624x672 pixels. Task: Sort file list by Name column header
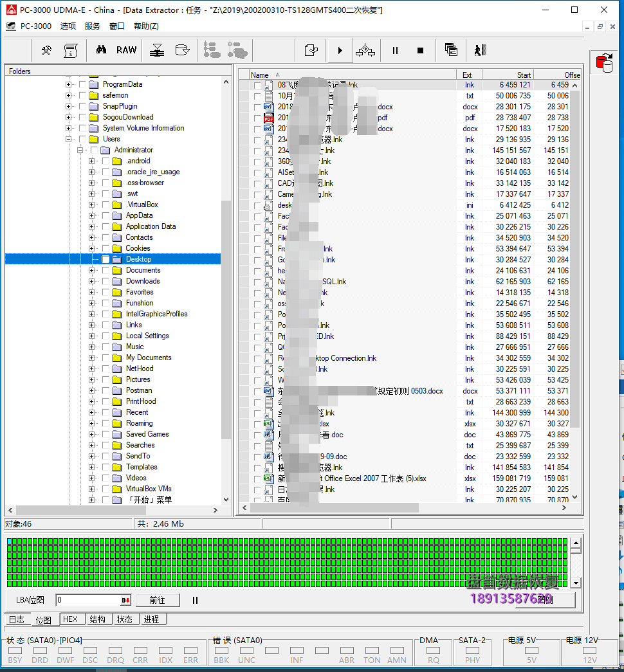click(352, 75)
